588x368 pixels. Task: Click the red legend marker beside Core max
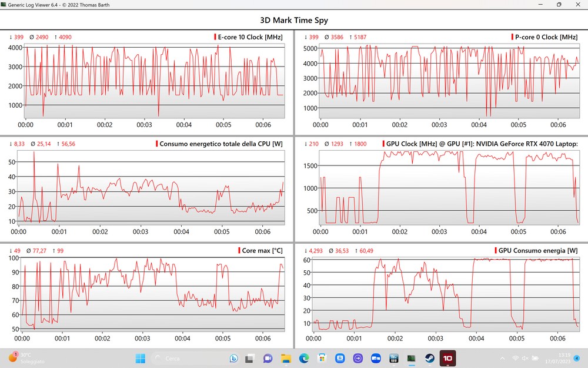pos(239,250)
